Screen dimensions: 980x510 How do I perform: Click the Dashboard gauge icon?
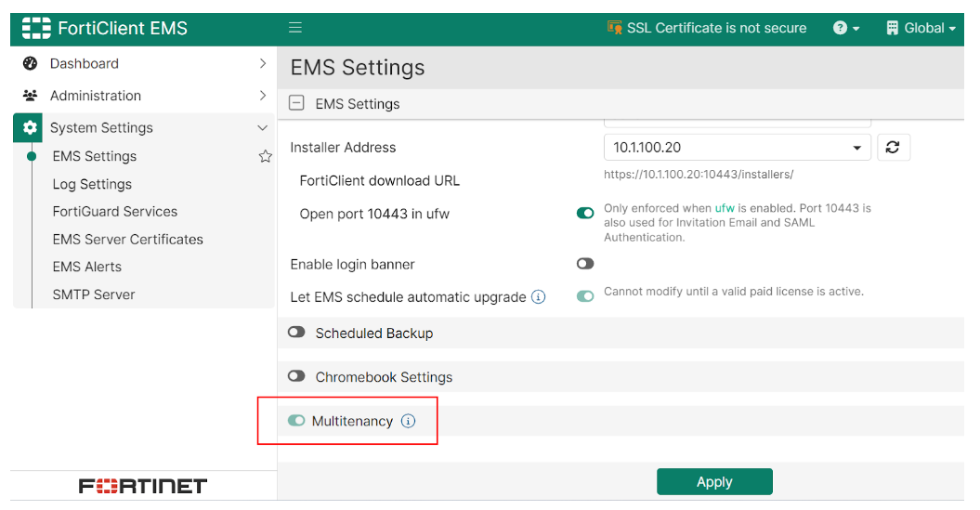point(30,63)
